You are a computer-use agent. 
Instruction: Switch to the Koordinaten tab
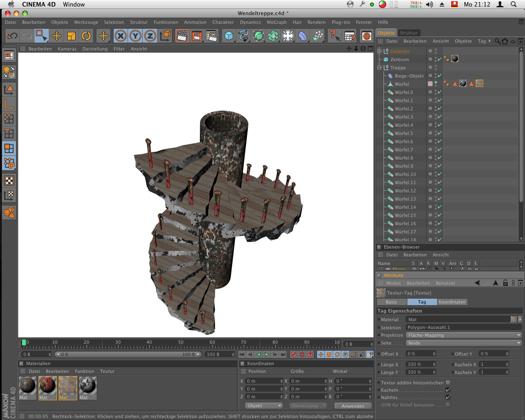tap(452, 302)
